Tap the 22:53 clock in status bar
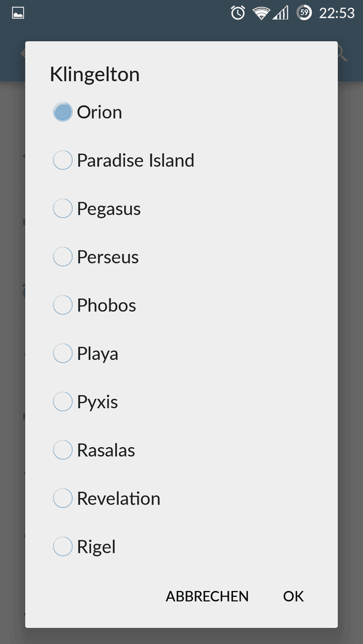 (337, 13)
